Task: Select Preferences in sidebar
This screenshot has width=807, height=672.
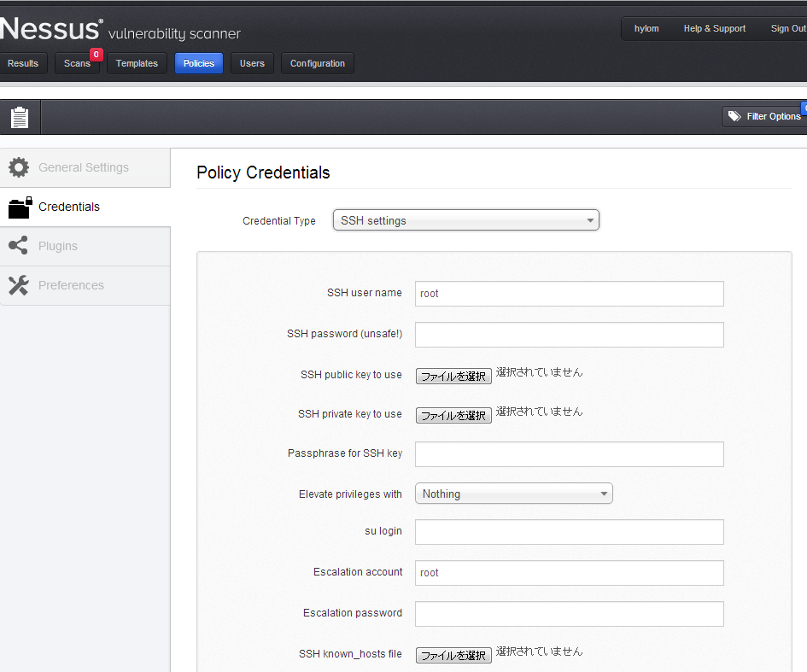Action: point(85,285)
